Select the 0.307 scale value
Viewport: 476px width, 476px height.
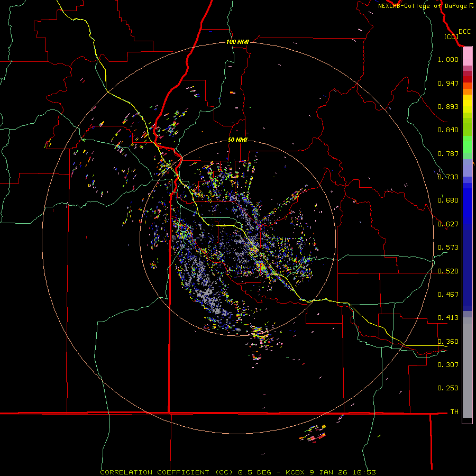[448, 365]
